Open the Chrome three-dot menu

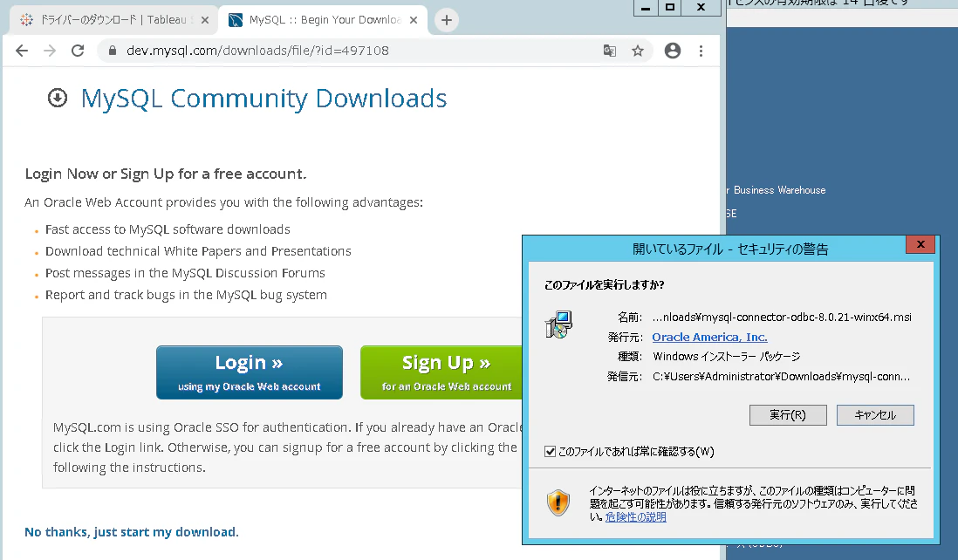click(701, 51)
